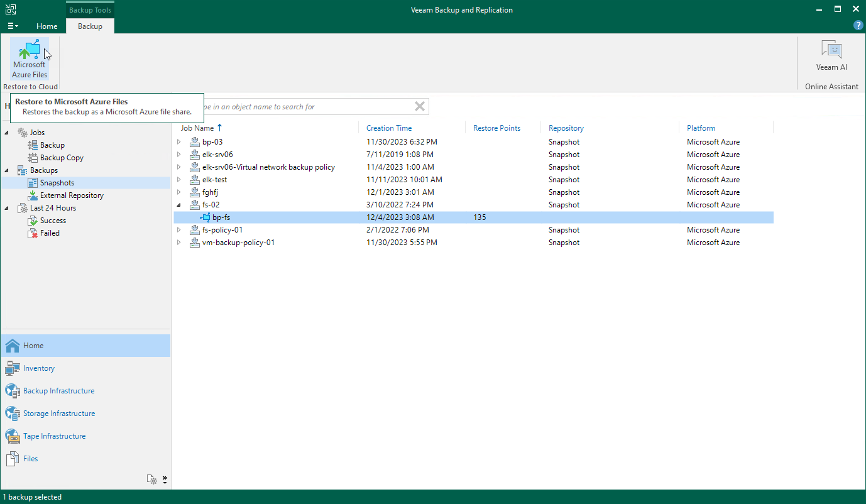866x504 pixels.
Task: Expand the vm-backup-policy-01 row
Action: (x=178, y=243)
